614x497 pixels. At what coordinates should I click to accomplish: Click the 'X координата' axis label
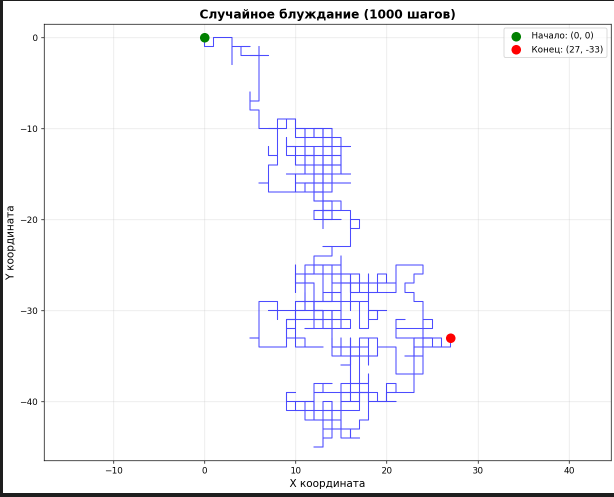click(x=327, y=483)
